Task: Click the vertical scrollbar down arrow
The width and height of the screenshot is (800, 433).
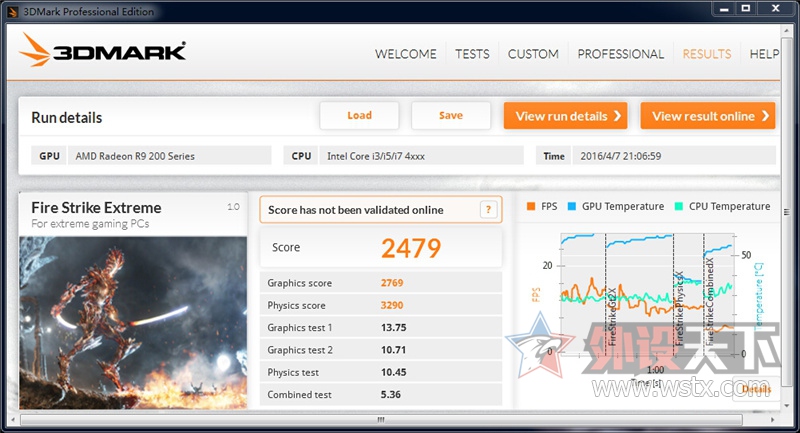Action: click(x=787, y=405)
